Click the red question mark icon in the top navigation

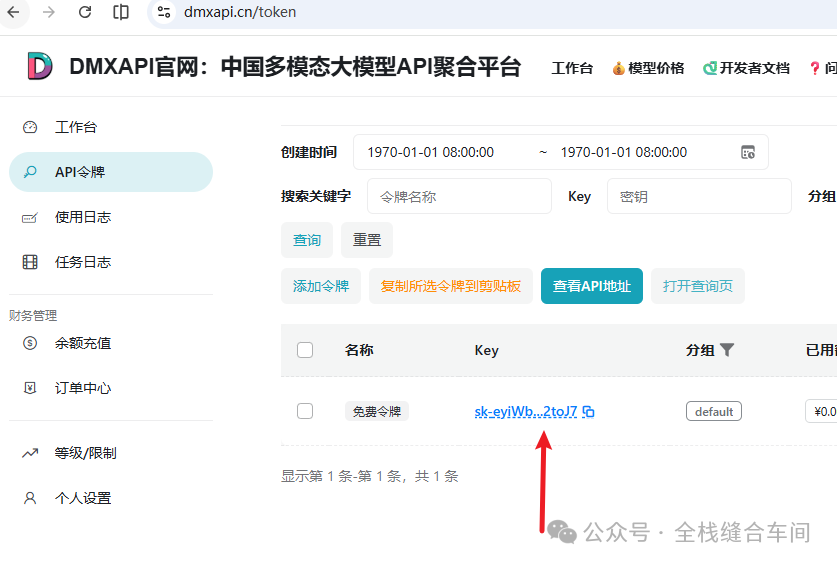[815, 68]
